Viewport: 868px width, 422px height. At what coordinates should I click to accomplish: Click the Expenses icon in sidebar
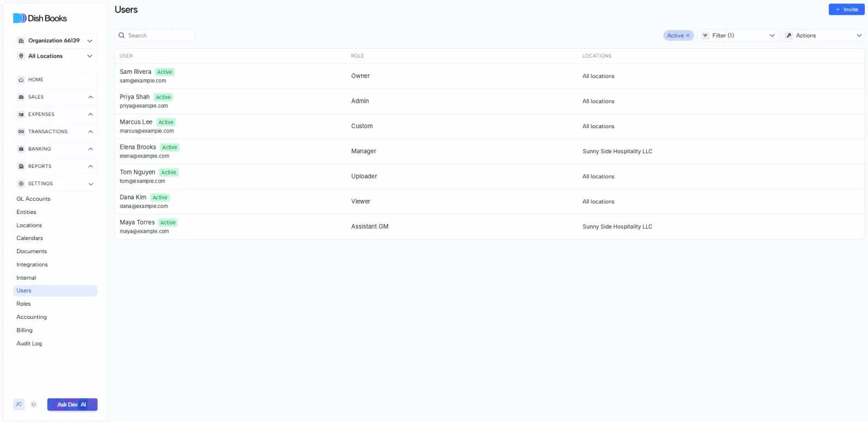(21, 115)
